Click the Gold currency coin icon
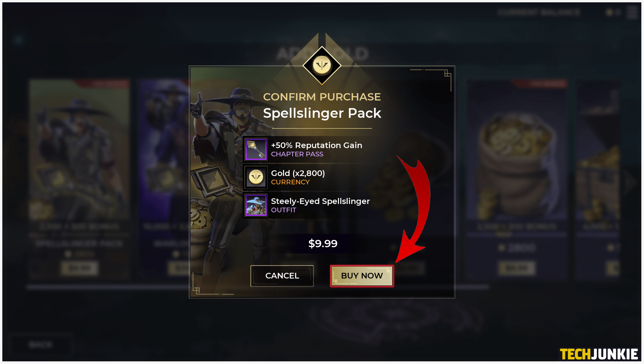644x364 pixels. [256, 177]
